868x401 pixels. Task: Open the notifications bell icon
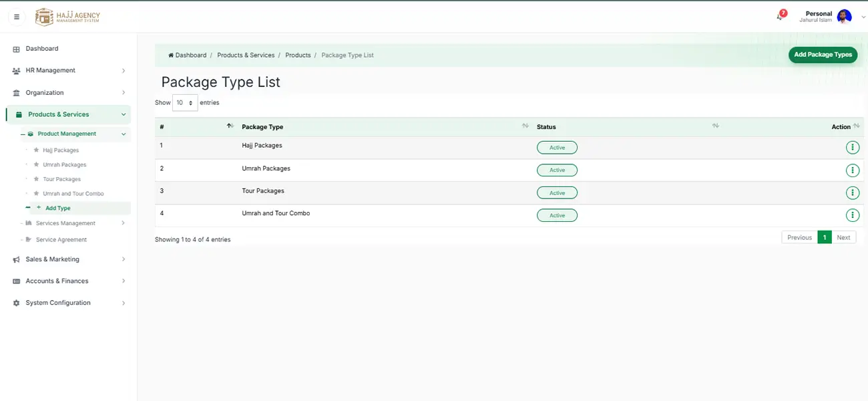pyautogui.click(x=780, y=16)
